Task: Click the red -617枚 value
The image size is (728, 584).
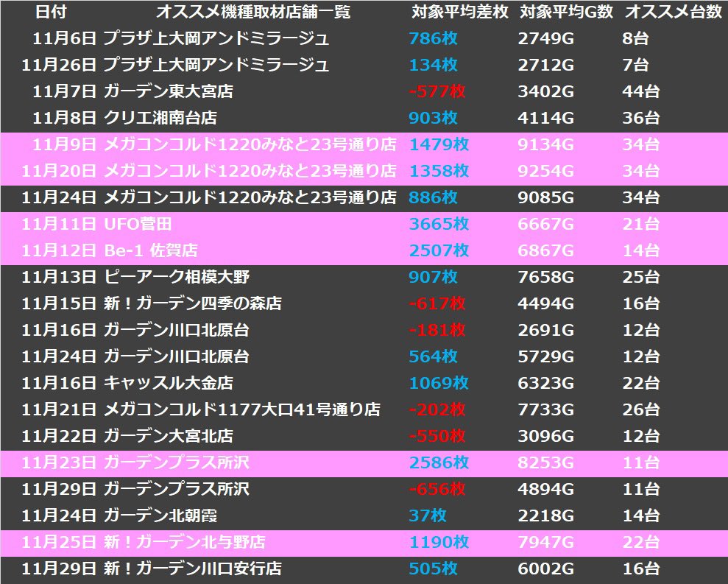Action: pos(437,303)
